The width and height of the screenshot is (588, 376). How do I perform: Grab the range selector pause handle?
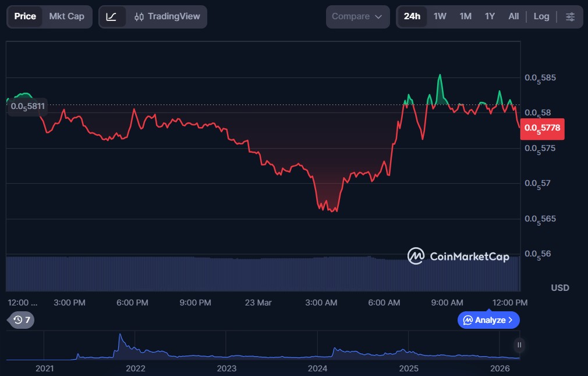(519, 345)
